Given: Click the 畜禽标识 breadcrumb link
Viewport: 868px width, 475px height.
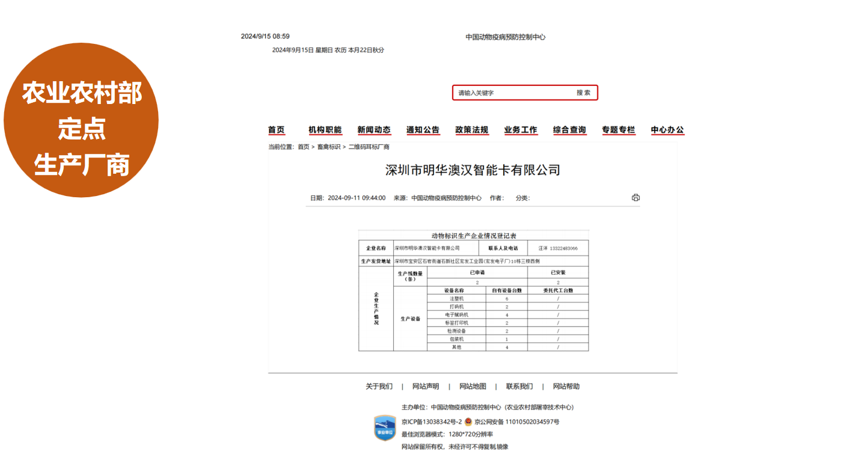Looking at the screenshot, I should click(329, 147).
